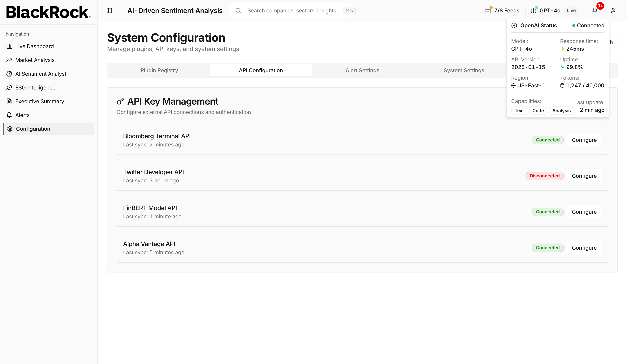Navigate to ESG Intelligence
Screen dimensions: 627x364
tap(49, 88)
